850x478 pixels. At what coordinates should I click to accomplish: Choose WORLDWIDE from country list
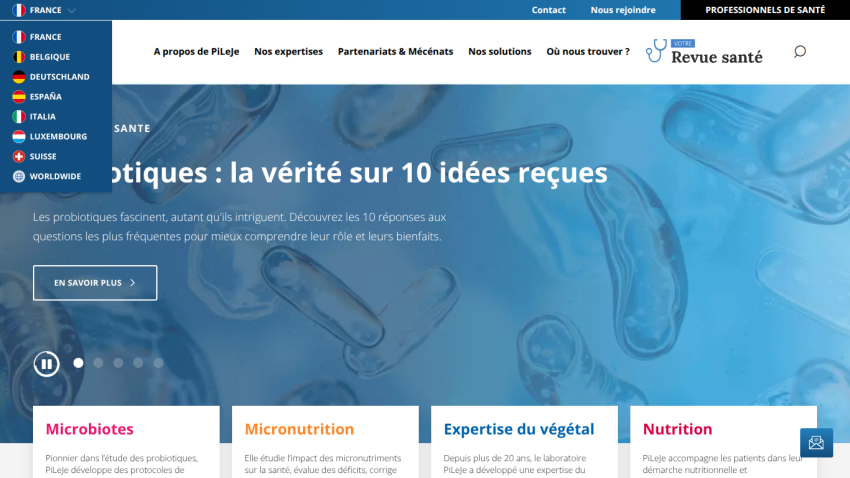[55, 176]
